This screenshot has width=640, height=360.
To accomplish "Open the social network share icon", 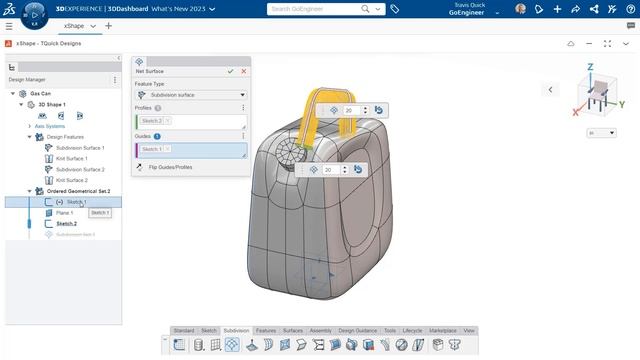I will (594, 9).
